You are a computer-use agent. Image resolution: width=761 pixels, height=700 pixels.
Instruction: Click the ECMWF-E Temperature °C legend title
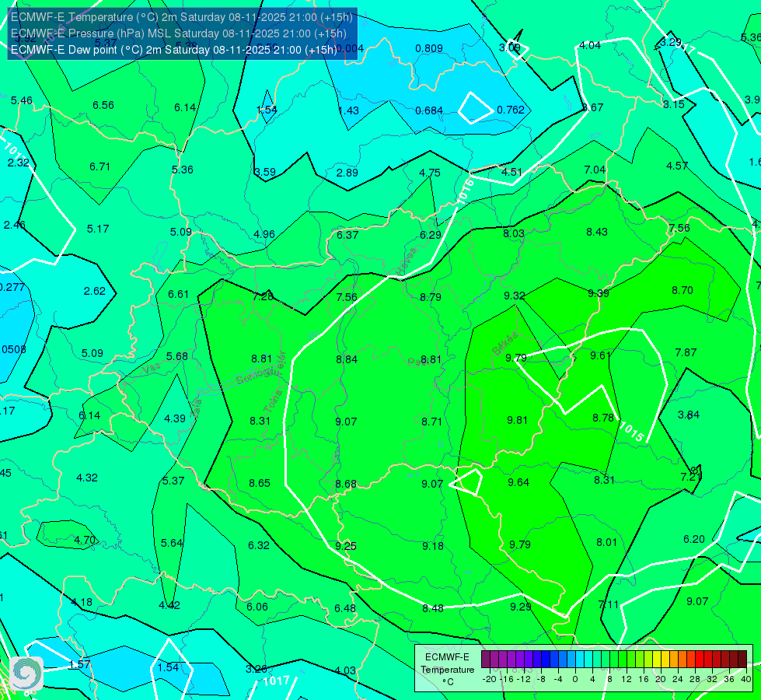pyautogui.click(x=447, y=670)
